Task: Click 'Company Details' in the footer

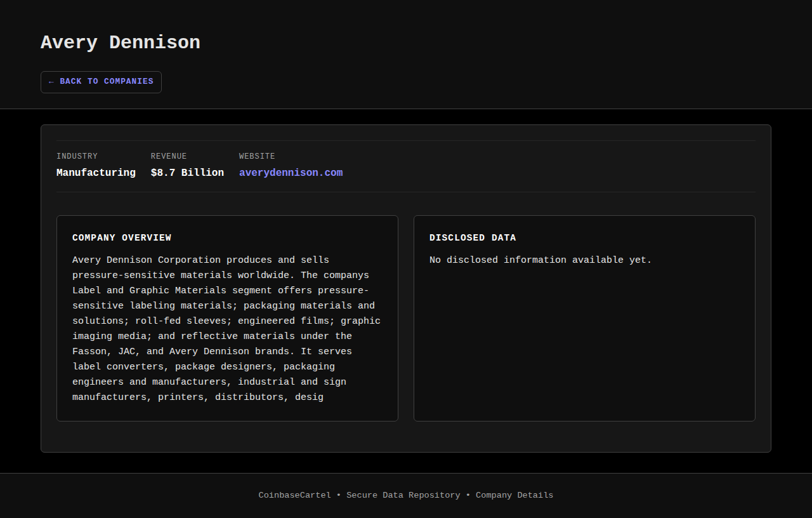Action: click(514, 495)
